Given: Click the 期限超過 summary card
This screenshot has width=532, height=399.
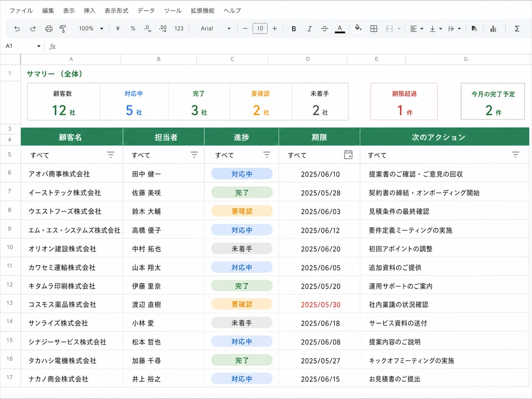Looking at the screenshot, I should coord(404,102).
